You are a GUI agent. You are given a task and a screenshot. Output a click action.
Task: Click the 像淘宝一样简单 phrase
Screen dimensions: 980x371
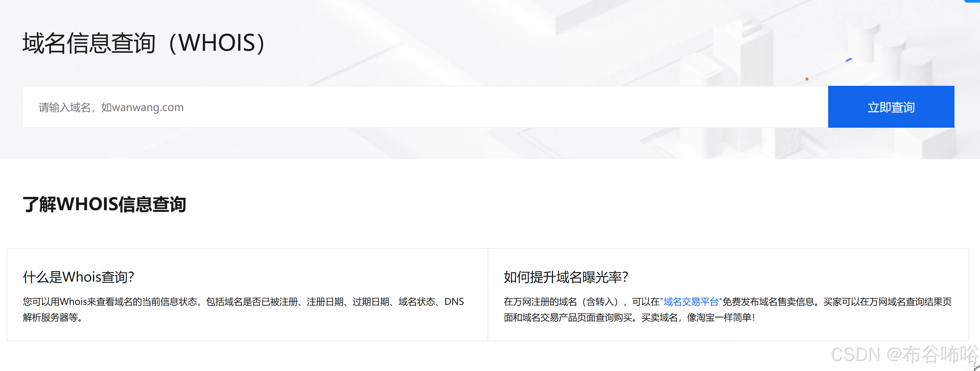(x=720, y=317)
